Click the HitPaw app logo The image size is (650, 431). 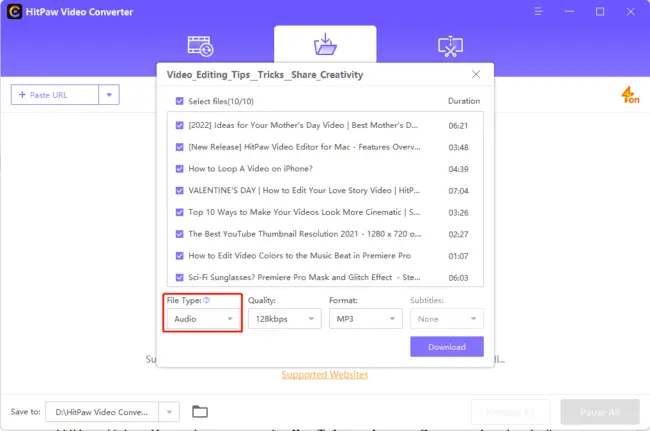(15, 12)
